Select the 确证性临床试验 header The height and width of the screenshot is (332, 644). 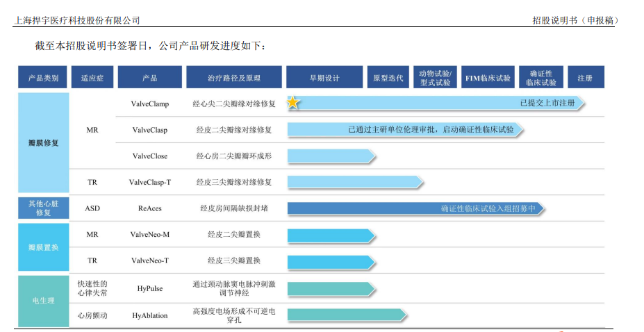[541, 77]
